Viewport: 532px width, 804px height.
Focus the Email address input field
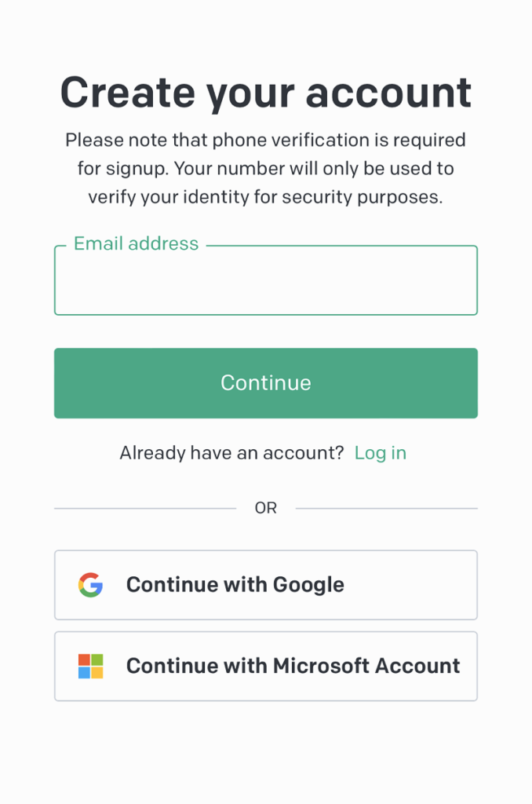[x=265, y=283]
